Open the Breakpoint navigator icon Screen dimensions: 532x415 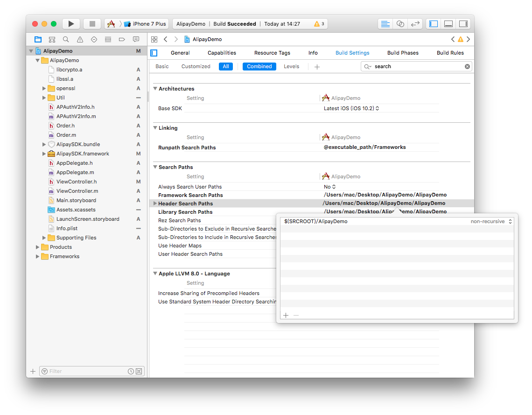click(122, 39)
